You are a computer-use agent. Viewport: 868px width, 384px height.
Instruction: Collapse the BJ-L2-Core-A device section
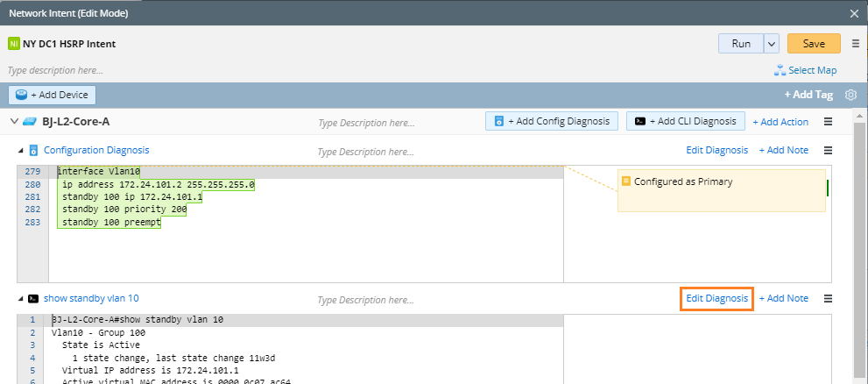pos(14,122)
